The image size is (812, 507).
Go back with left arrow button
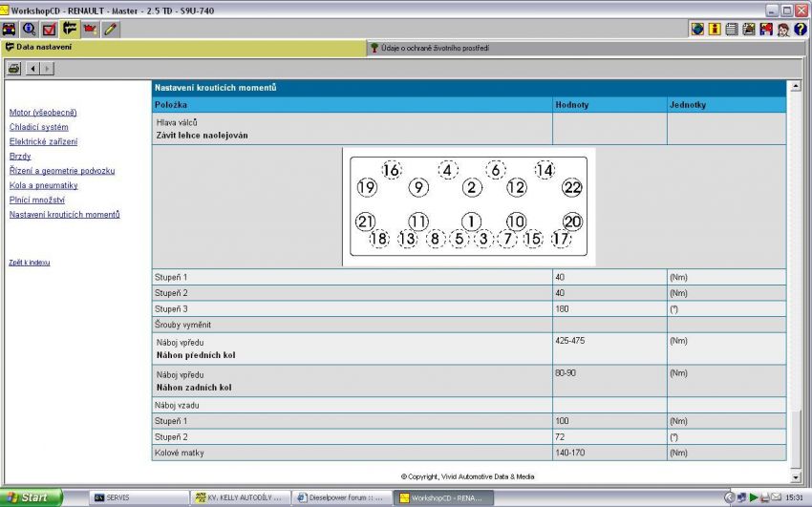click(x=32, y=69)
